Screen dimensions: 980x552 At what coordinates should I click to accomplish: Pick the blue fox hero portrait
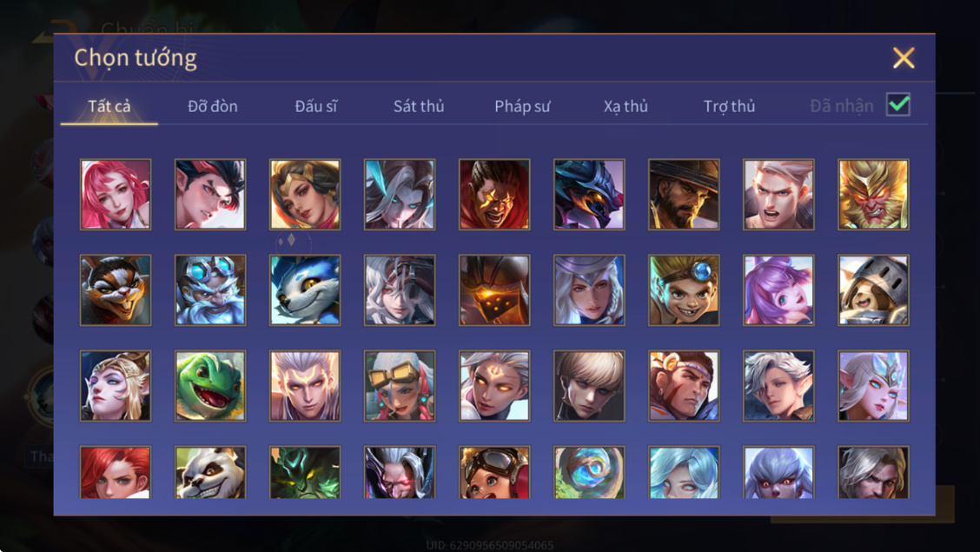(x=305, y=290)
